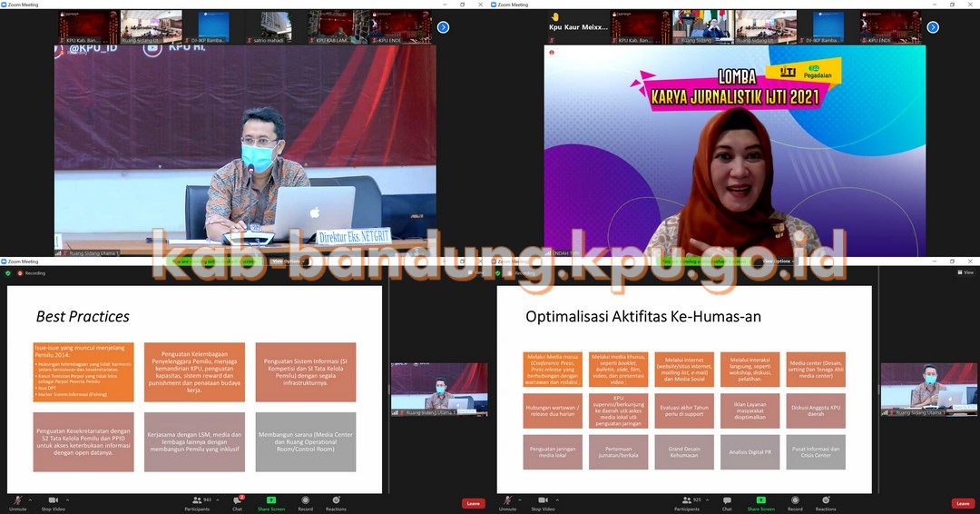Open Participants panel showing 925 attendees

coord(687,501)
